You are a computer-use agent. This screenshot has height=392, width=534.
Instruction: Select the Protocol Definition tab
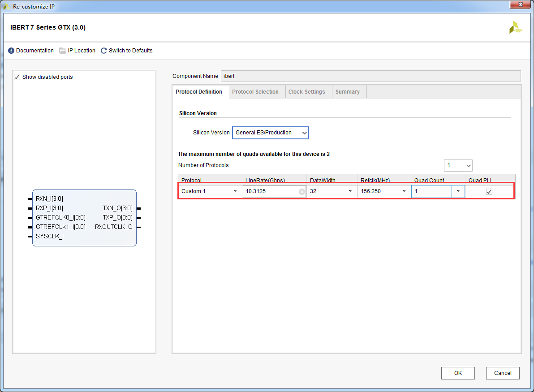click(199, 92)
